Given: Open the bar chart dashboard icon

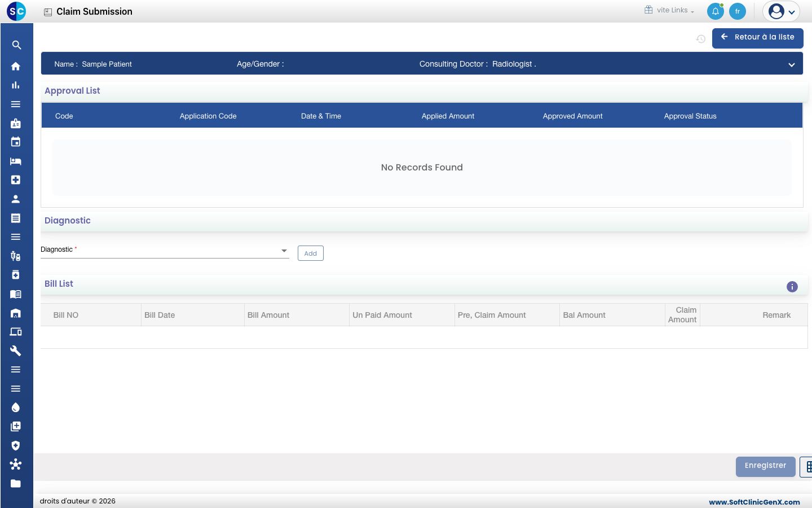Looking at the screenshot, I should point(16,85).
